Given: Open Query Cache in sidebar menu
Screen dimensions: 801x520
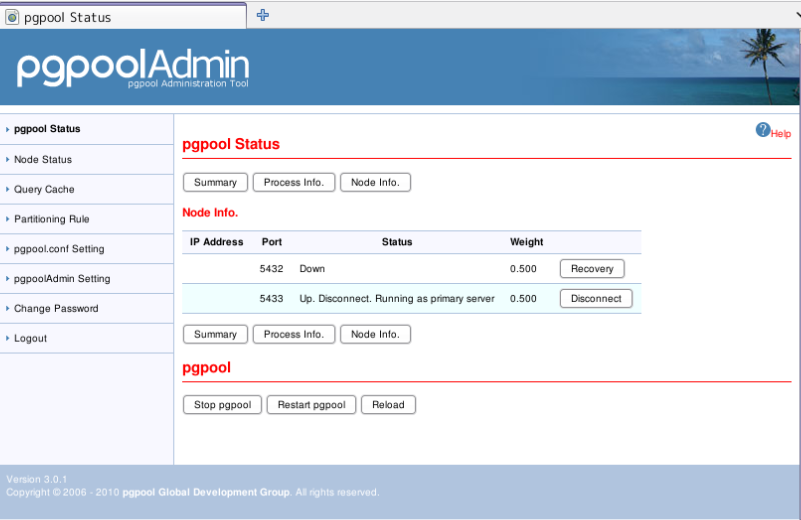Looking at the screenshot, I should click(44, 189).
